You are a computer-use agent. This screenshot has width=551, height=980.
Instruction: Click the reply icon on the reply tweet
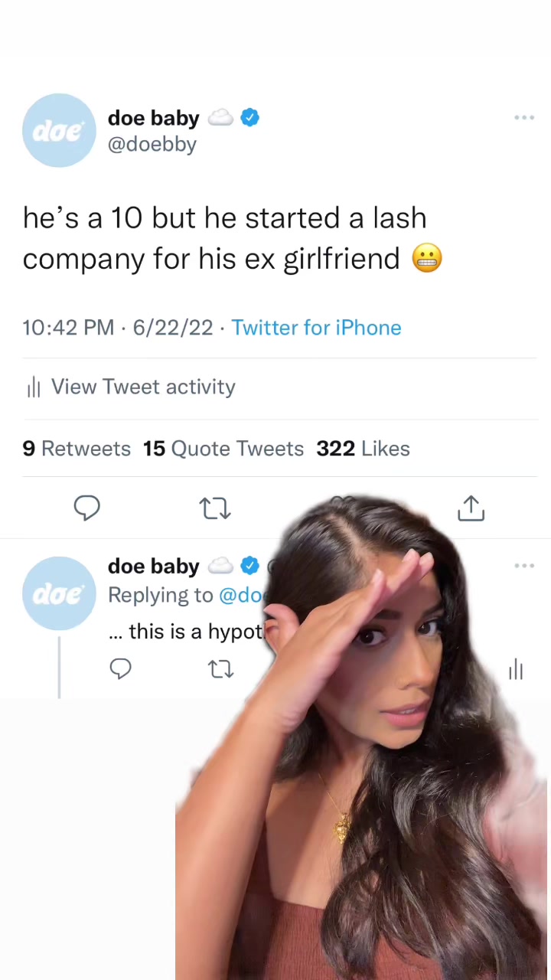click(121, 669)
